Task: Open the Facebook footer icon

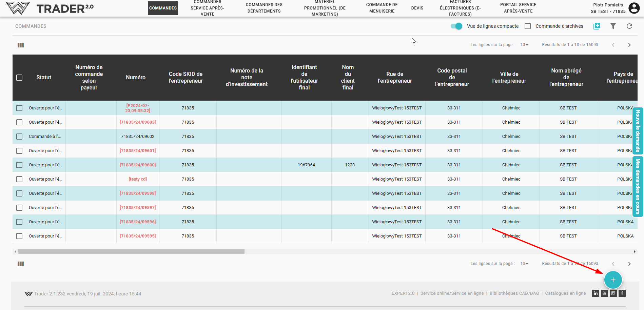Action: (622, 293)
